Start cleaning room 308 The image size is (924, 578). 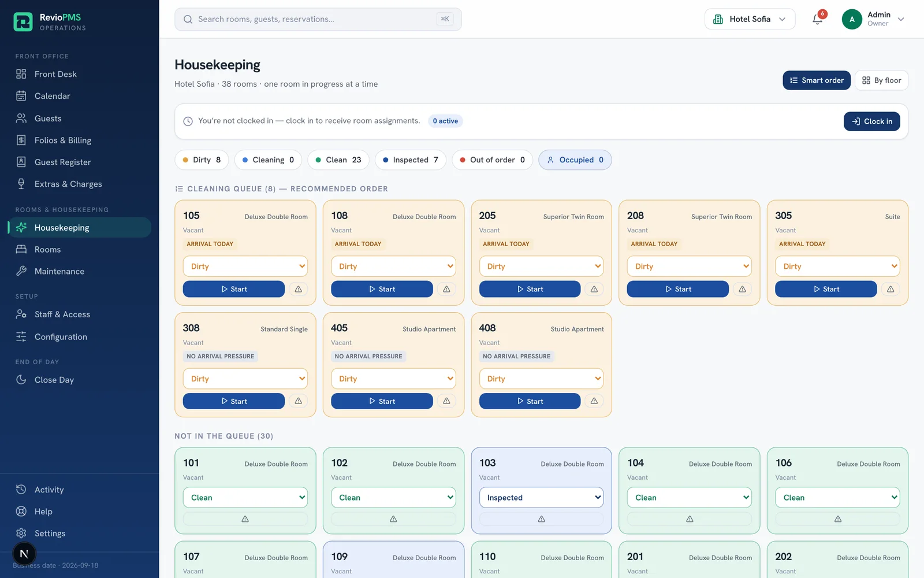[x=234, y=401]
